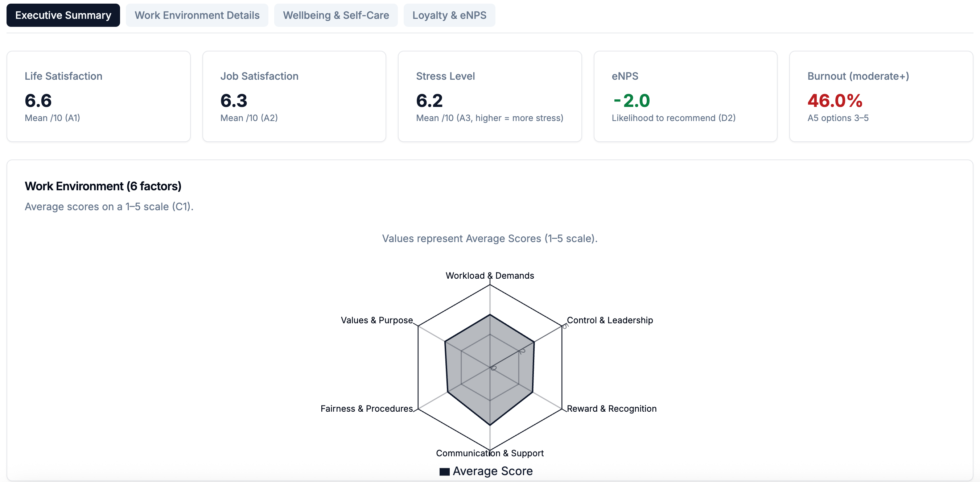Click 'A5 options 3–5' caption
Viewport: 980px width, 482px height.
tap(838, 118)
